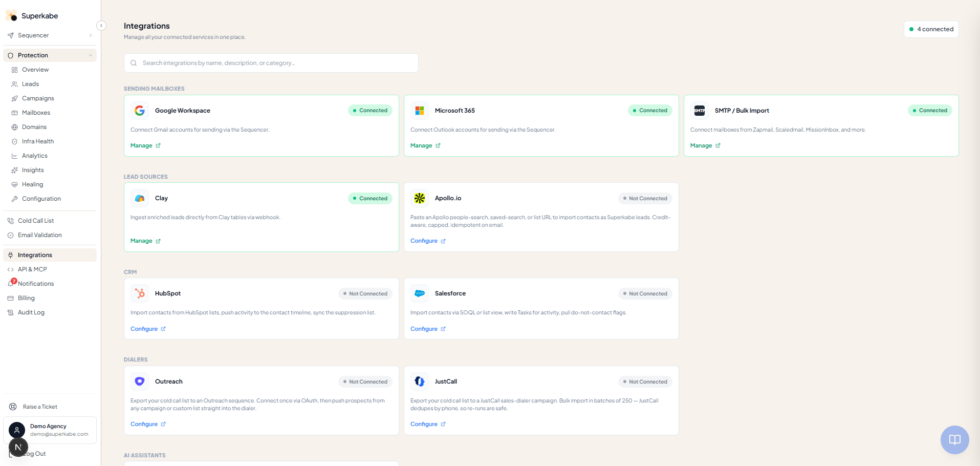Click the Domains globe icon
Viewport: 980px width, 466px height.
click(x=14, y=127)
